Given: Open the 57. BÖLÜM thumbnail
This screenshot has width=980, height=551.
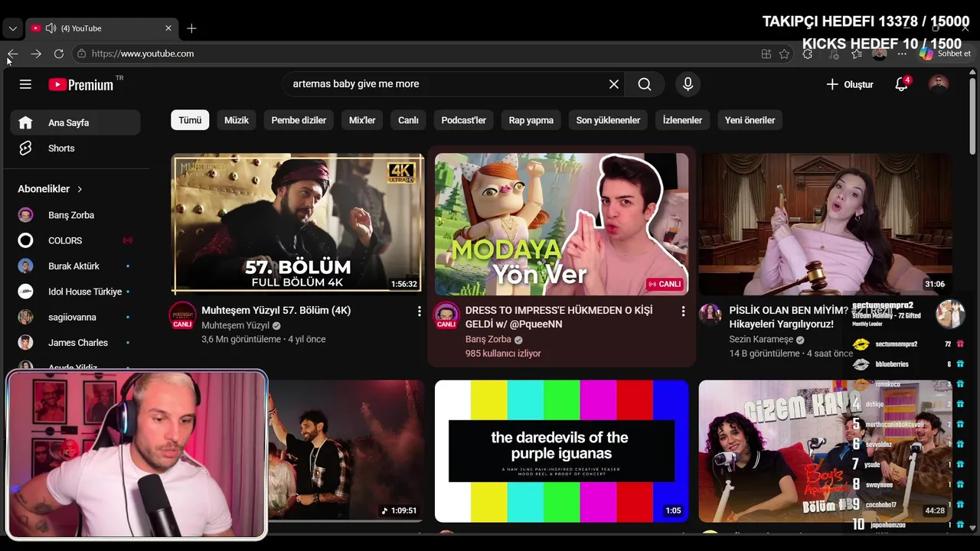Looking at the screenshot, I should coord(298,224).
